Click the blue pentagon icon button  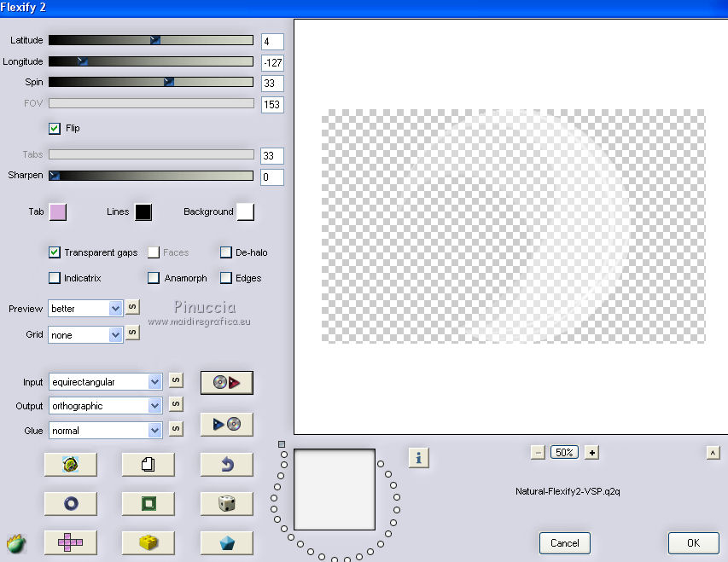(x=226, y=542)
